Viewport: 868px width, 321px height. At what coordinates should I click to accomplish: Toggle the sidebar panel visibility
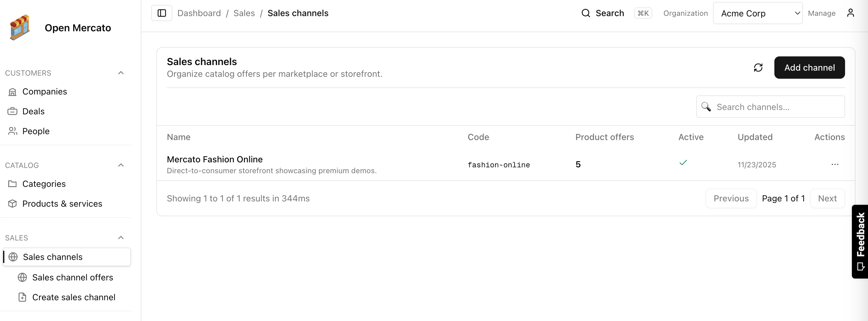pyautogui.click(x=162, y=13)
